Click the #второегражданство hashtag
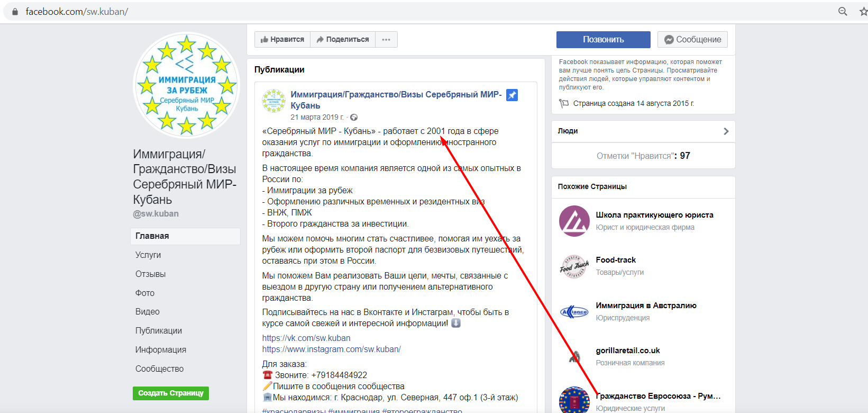The image size is (868, 413). tap(422, 411)
